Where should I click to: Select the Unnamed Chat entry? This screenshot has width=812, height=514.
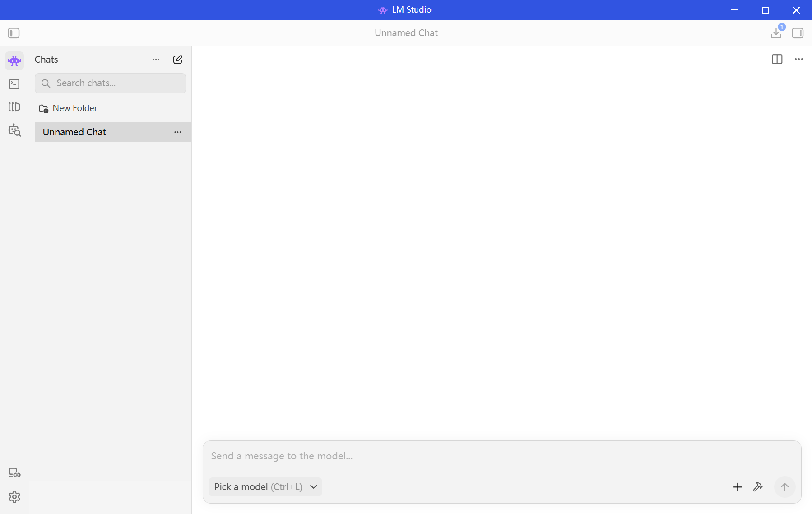click(x=113, y=132)
